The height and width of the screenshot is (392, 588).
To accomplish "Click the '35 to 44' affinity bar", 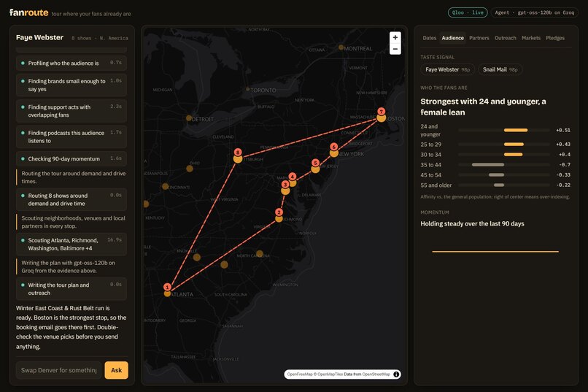I will pos(488,165).
